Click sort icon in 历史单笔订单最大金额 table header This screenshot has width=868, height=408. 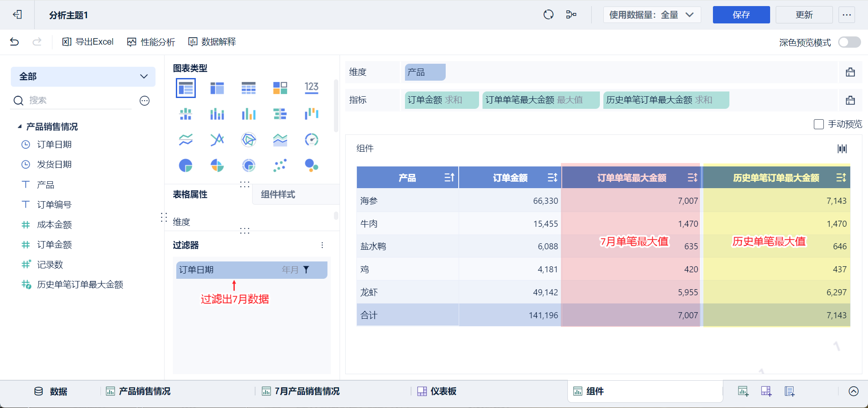841,177
